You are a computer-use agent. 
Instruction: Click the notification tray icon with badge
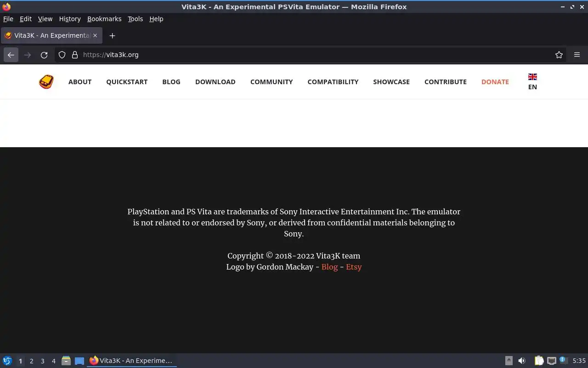tap(564, 361)
